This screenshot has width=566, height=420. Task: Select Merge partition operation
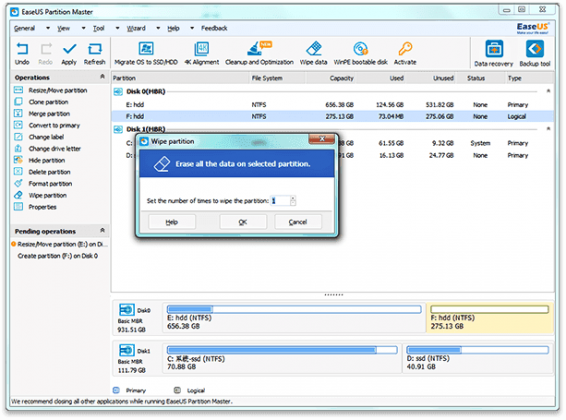42,114
